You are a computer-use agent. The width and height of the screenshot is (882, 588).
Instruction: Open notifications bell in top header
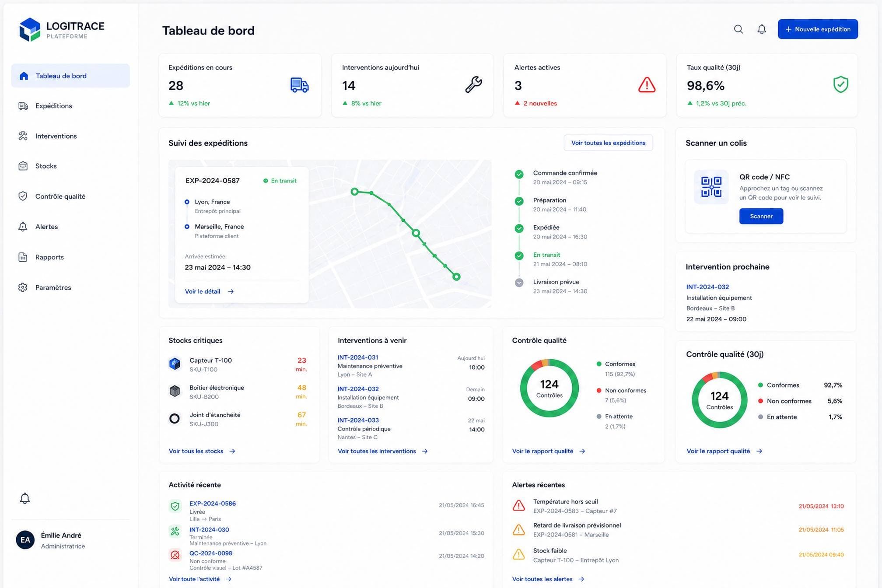click(x=762, y=29)
